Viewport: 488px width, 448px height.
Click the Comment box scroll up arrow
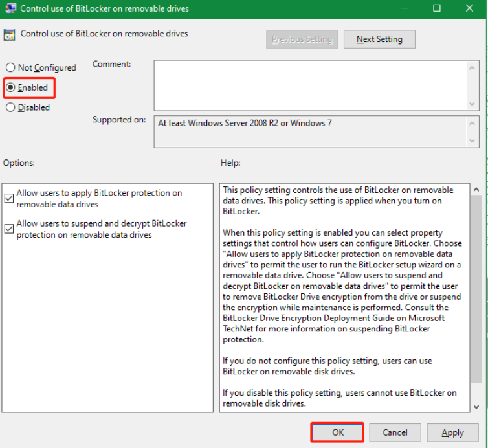[472, 67]
